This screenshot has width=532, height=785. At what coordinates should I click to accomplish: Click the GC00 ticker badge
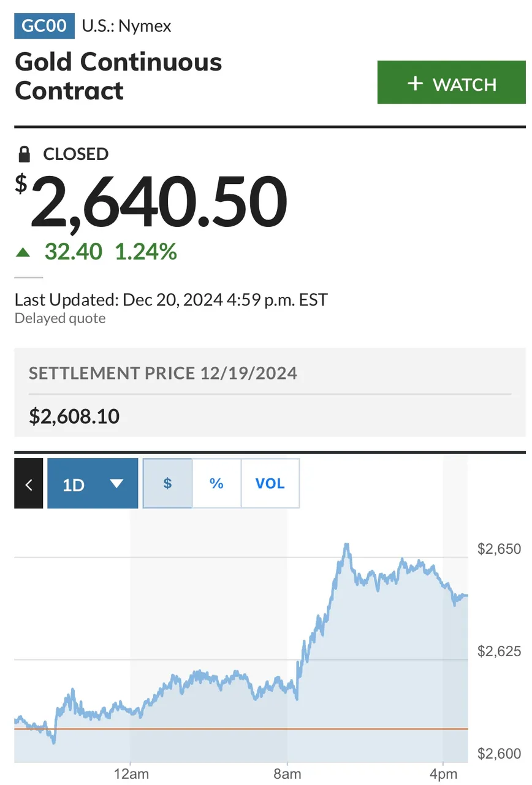(x=44, y=26)
